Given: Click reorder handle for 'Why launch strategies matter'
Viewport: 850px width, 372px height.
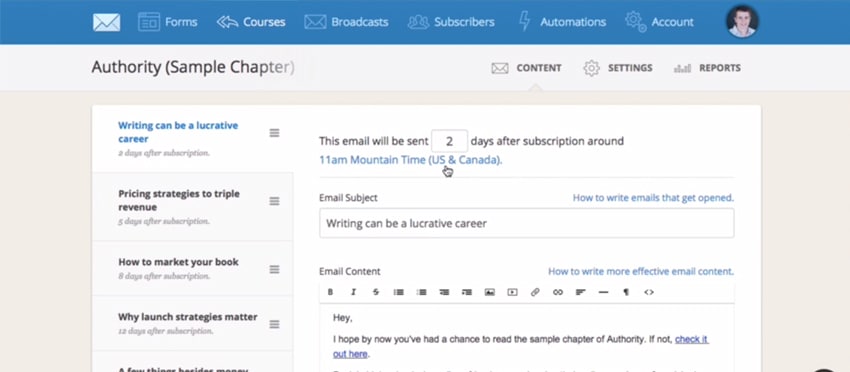Looking at the screenshot, I should pyautogui.click(x=274, y=324).
